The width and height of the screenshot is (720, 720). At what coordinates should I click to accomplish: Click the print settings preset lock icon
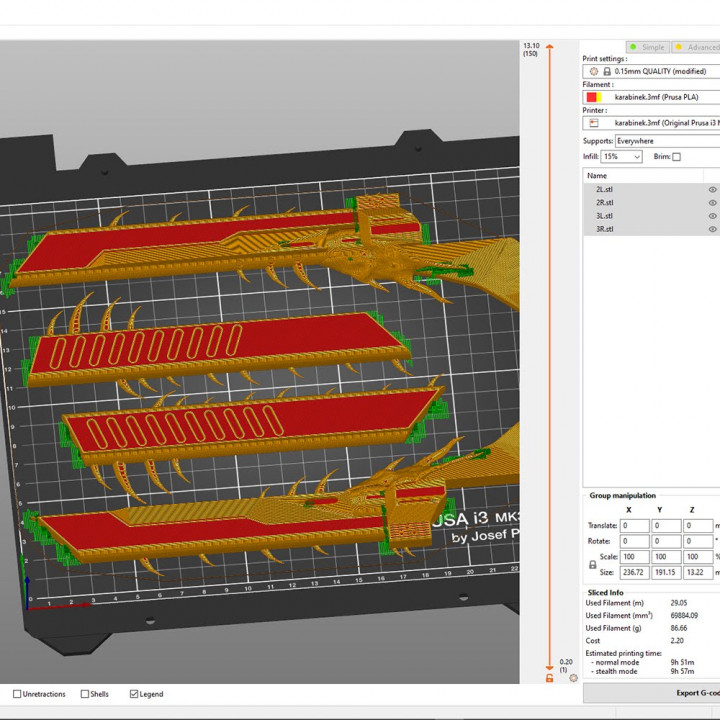pos(607,72)
